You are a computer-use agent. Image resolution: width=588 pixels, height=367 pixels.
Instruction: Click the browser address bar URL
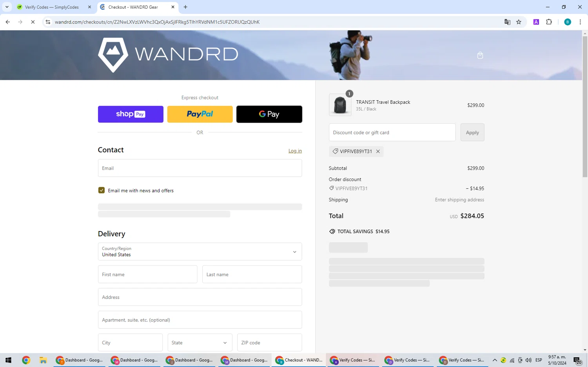point(157,22)
